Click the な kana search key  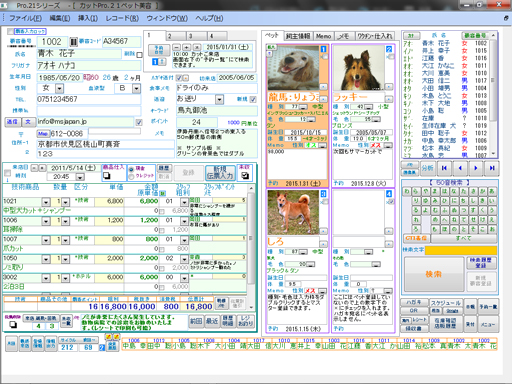coord(454,191)
